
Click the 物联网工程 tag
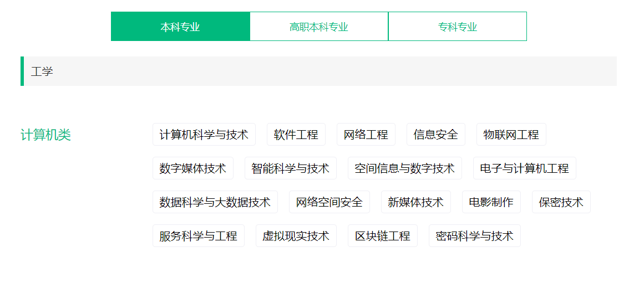pos(511,135)
